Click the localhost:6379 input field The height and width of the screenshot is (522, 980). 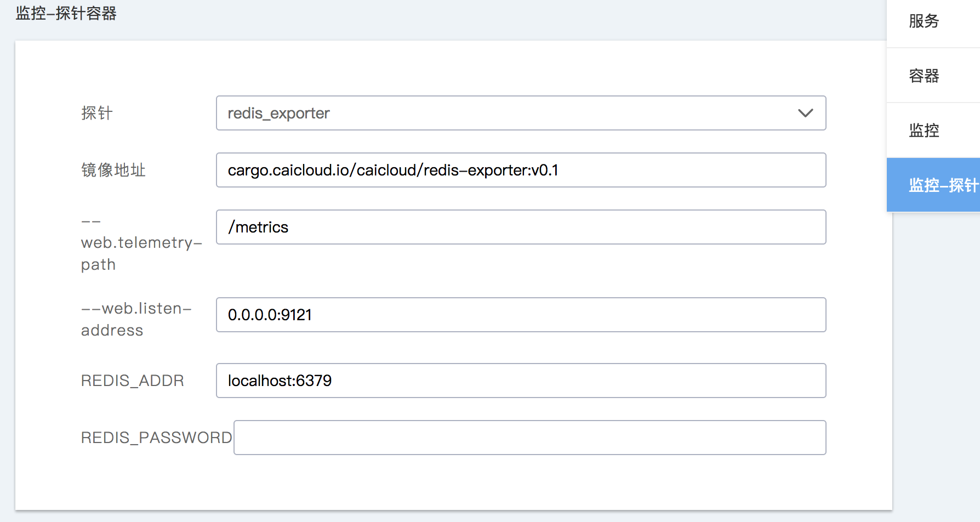(x=521, y=381)
